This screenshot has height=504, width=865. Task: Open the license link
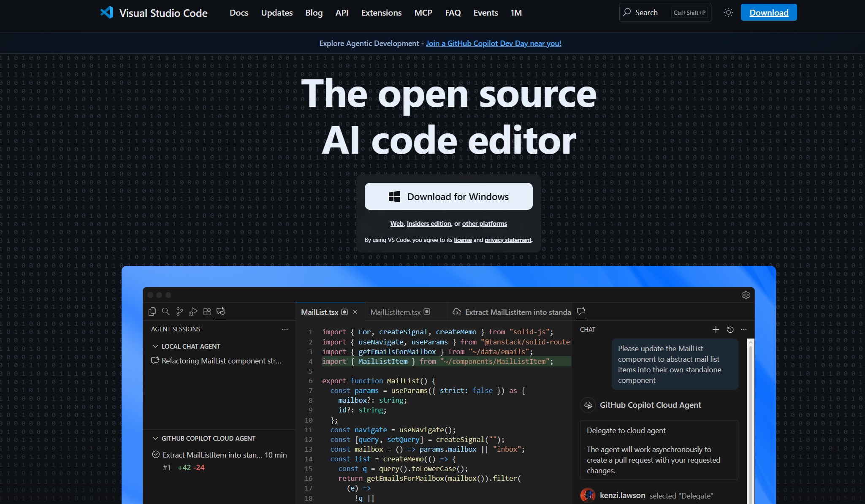click(x=463, y=240)
